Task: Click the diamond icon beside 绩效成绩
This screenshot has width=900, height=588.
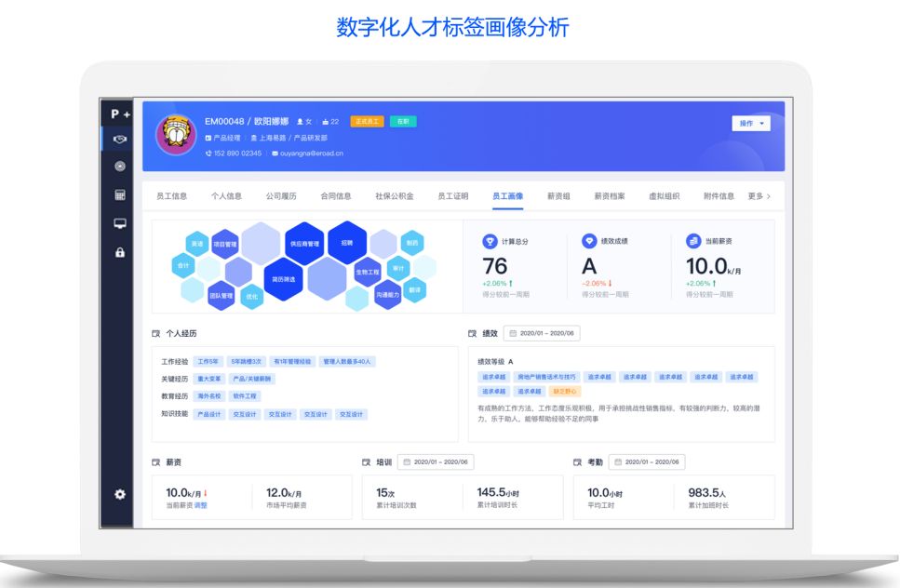Action: (589, 241)
